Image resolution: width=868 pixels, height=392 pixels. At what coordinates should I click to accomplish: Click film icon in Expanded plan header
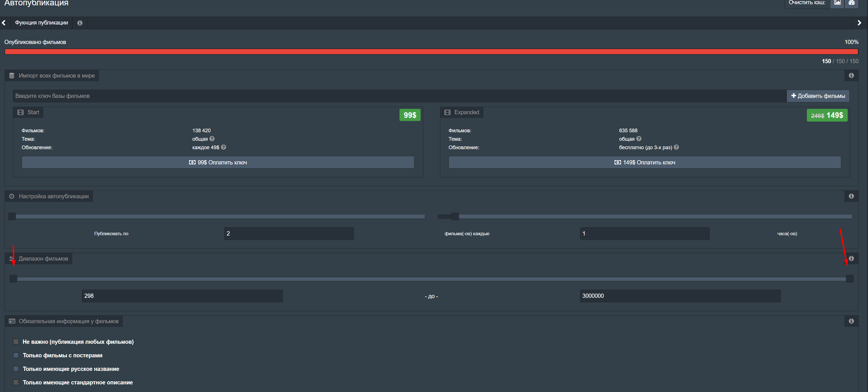pyautogui.click(x=447, y=112)
